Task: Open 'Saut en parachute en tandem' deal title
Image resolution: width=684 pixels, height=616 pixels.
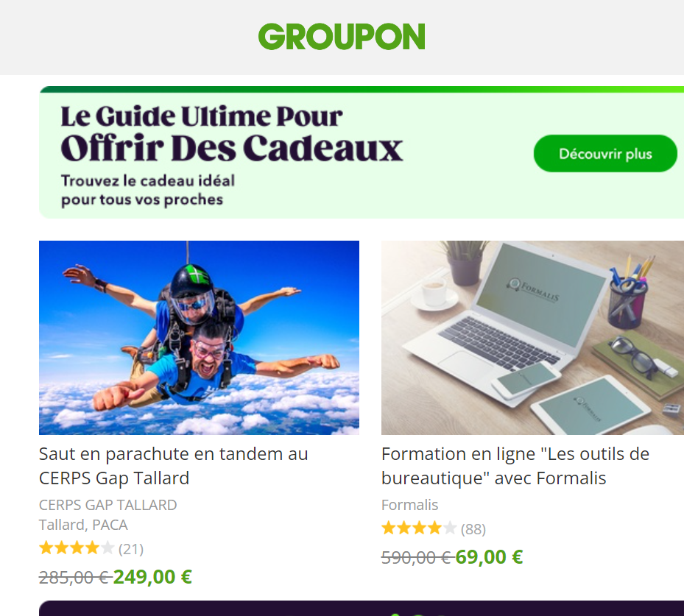Action: coord(174,466)
